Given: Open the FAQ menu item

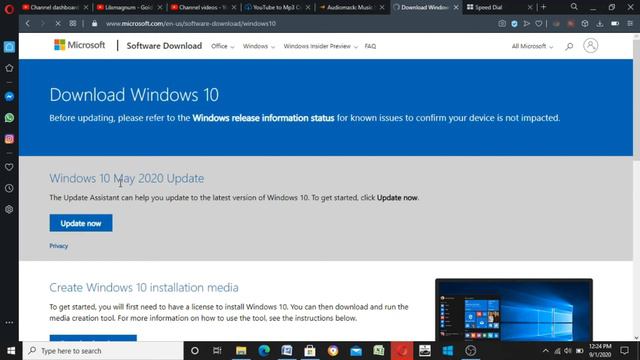Looking at the screenshot, I should 370,46.
